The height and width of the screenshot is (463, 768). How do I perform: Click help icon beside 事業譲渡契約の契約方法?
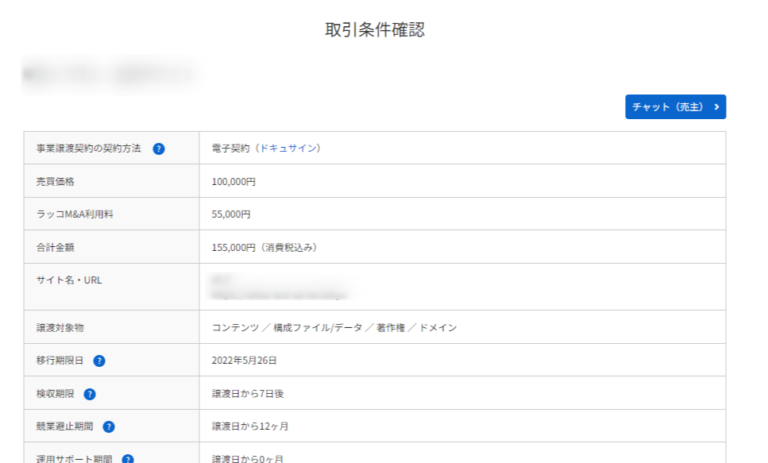click(159, 149)
